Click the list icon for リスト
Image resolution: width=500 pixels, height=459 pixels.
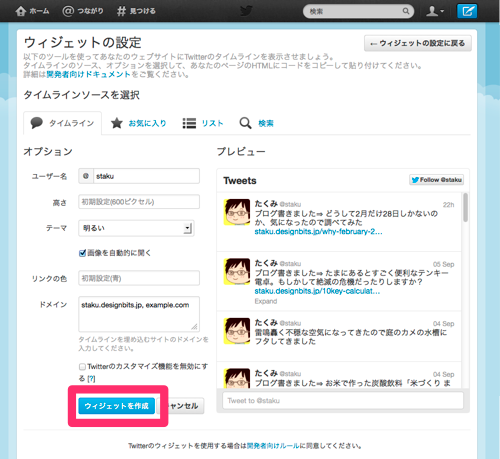point(189,123)
